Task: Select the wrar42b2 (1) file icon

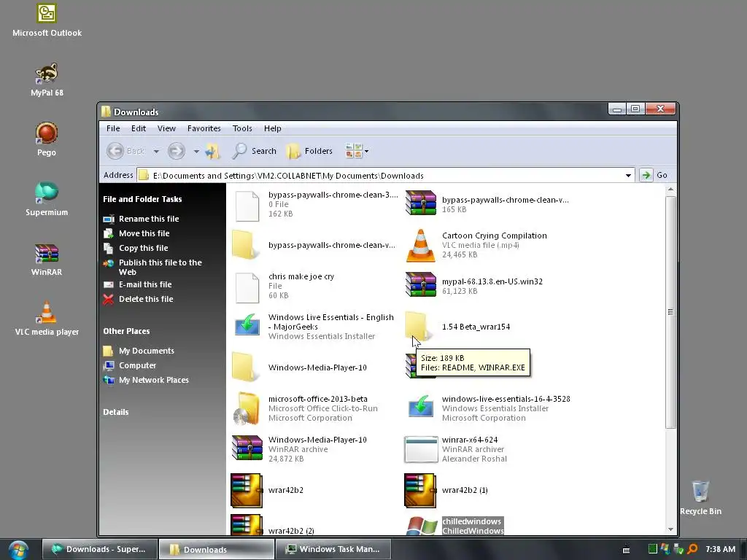Action: pos(419,490)
